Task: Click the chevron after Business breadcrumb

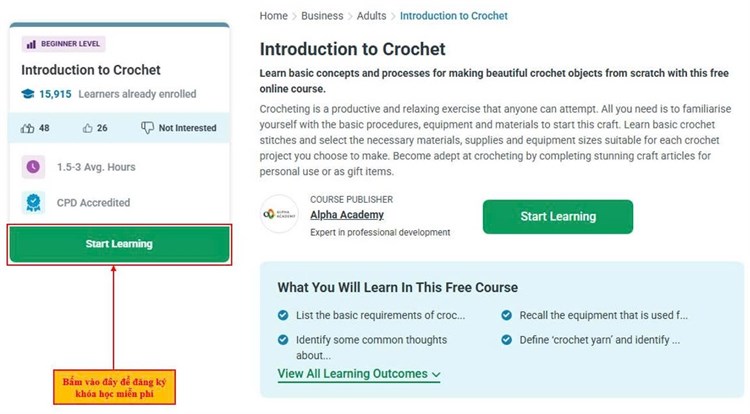Action: (351, 16)
